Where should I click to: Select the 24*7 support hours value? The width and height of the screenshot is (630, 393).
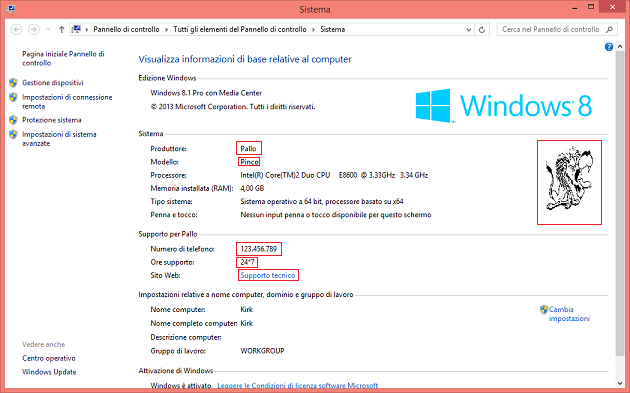point(248,262)
